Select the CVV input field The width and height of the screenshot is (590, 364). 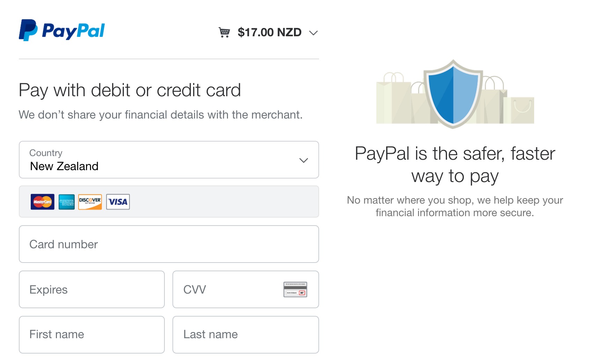[x=227, y=289]
